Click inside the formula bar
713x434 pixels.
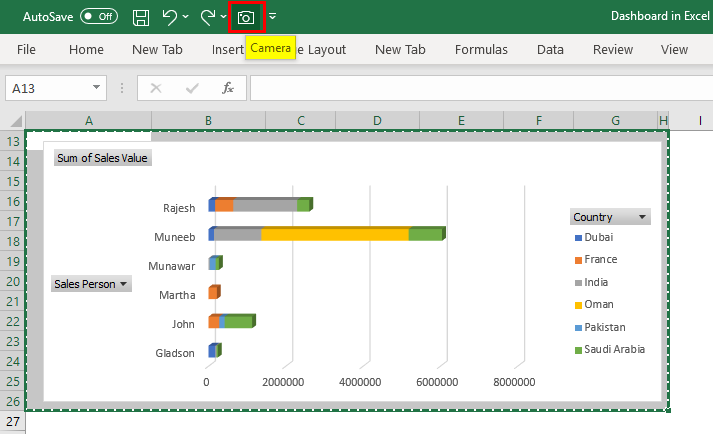pos(481,88)
